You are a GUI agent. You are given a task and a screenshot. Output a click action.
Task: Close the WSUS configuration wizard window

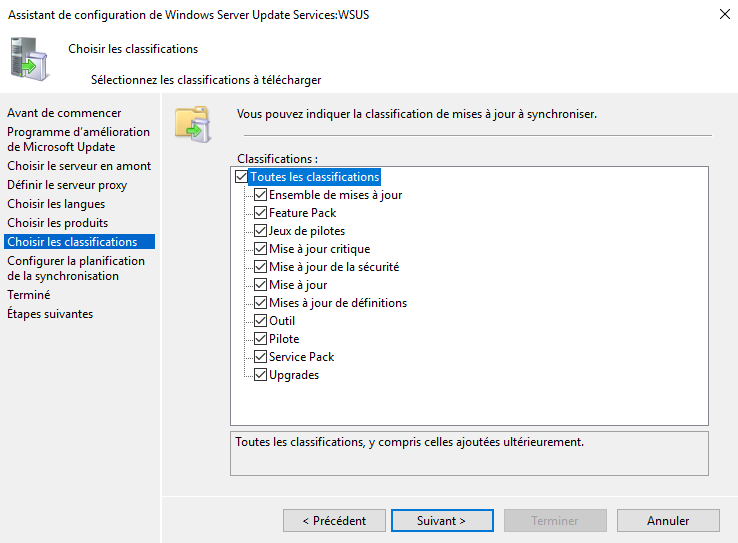[724, 14]
